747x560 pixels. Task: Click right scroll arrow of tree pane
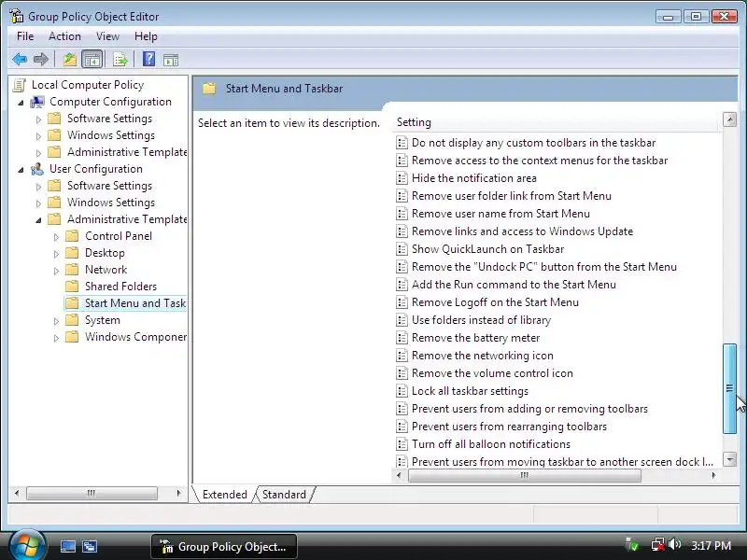point(178,493)
